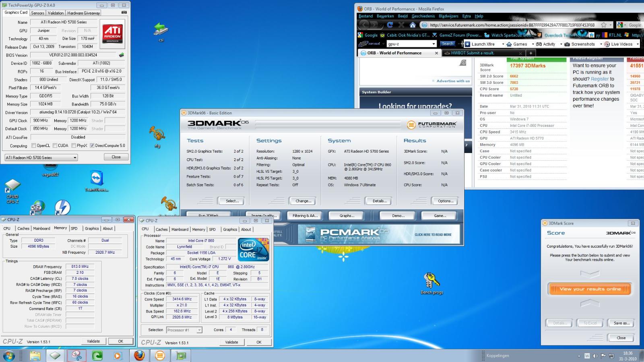Switch to the HWBOT Submit a result tab

tap(483, 53)
